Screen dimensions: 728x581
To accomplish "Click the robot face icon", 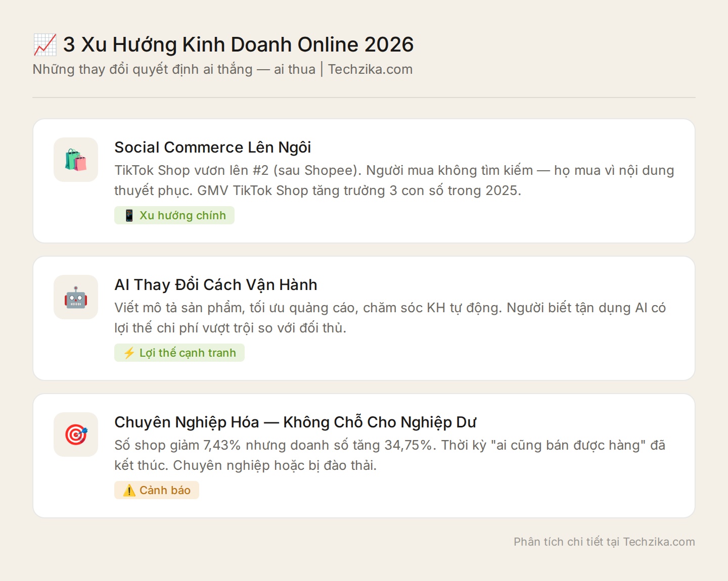I will [x=76, y=297].
